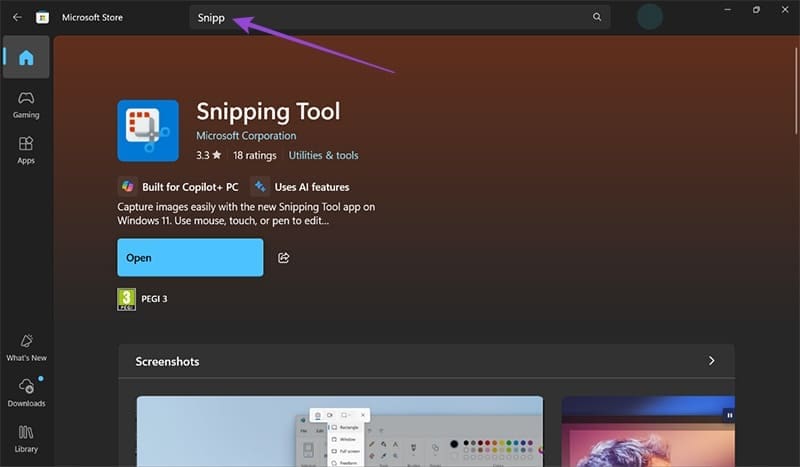Click the Built for Copilot+ PC badge
Image resolution: width=800 pixels, height=467 pixels.
pos(178,187)
